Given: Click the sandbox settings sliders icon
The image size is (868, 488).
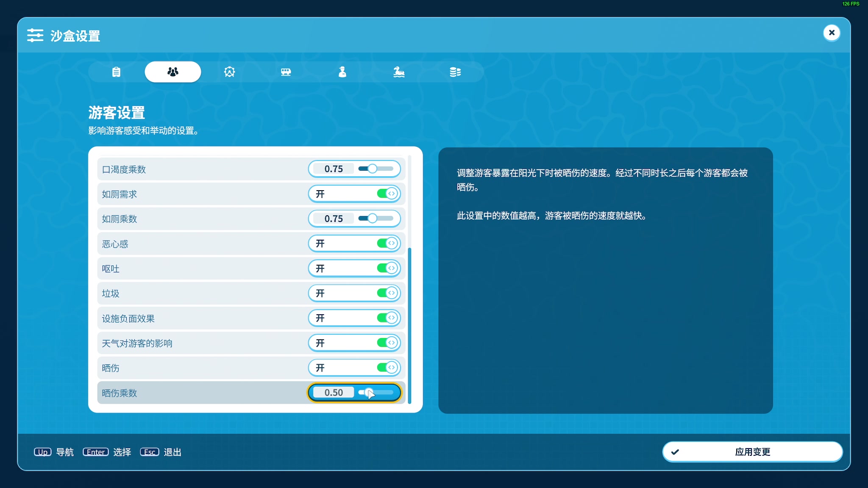Looking at the screenshot, I should (35, 36).
